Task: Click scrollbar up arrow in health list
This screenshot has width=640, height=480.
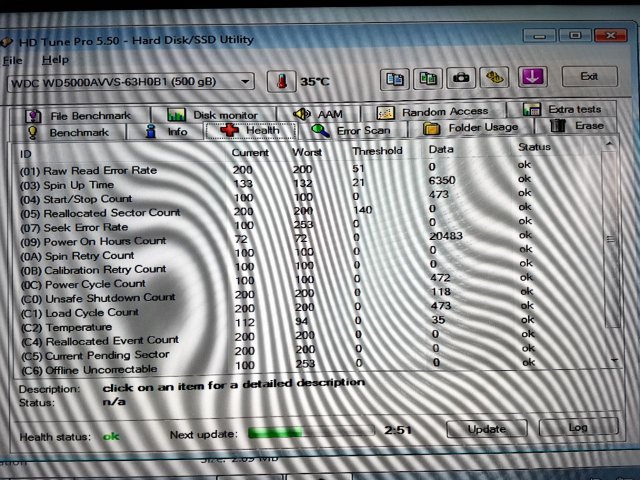Action: pos(610,144)
